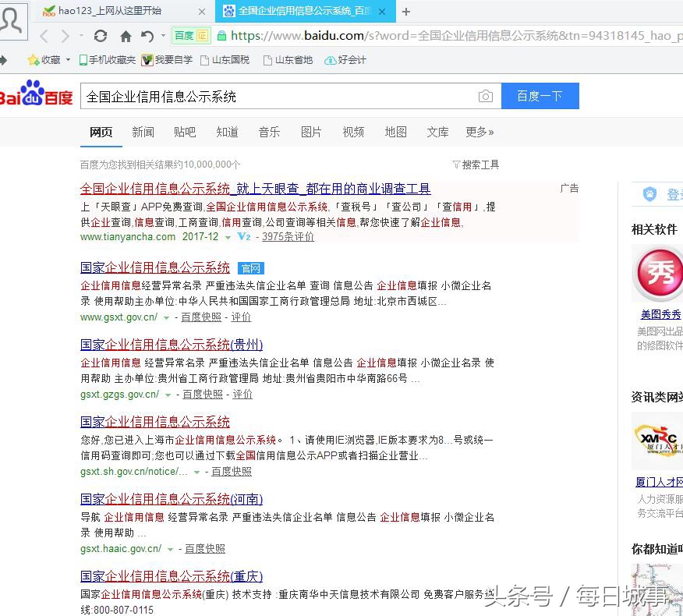This screenshot has height=616, width=683.
Task: Click inside the search input field
Action: [273, 95]
